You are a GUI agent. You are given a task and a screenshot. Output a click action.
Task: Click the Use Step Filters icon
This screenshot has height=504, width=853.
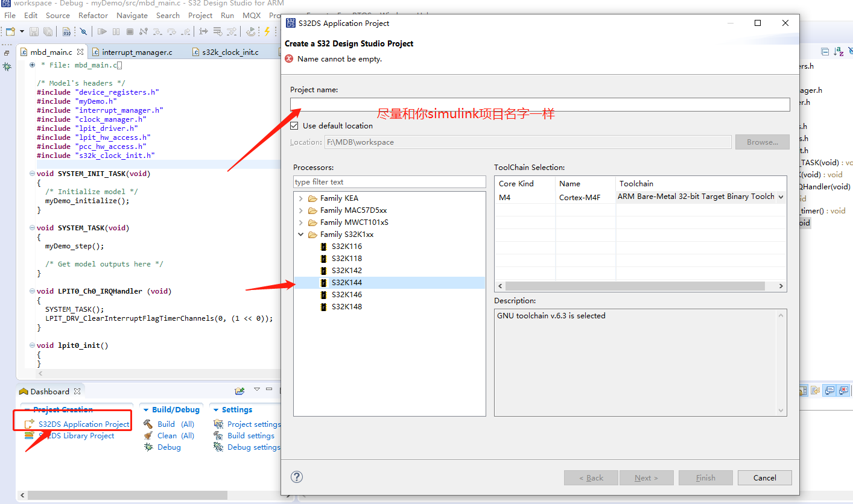pos(232,31)
